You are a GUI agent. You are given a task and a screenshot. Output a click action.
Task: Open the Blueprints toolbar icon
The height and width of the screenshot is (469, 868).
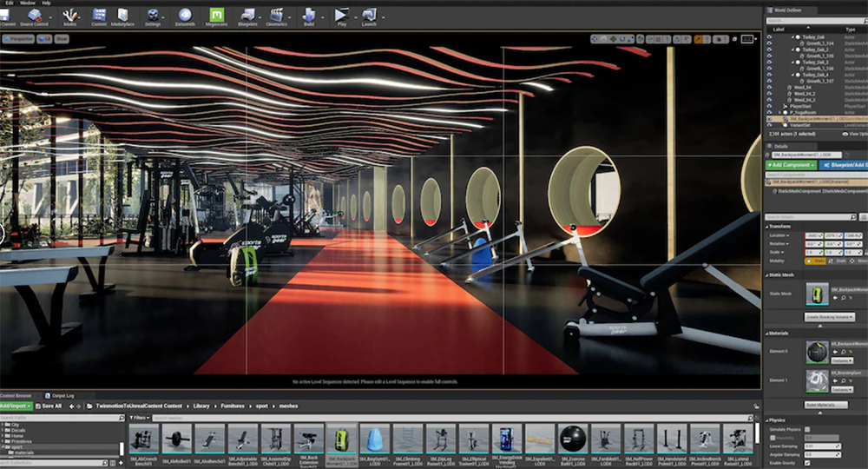[x=247, y=17]
